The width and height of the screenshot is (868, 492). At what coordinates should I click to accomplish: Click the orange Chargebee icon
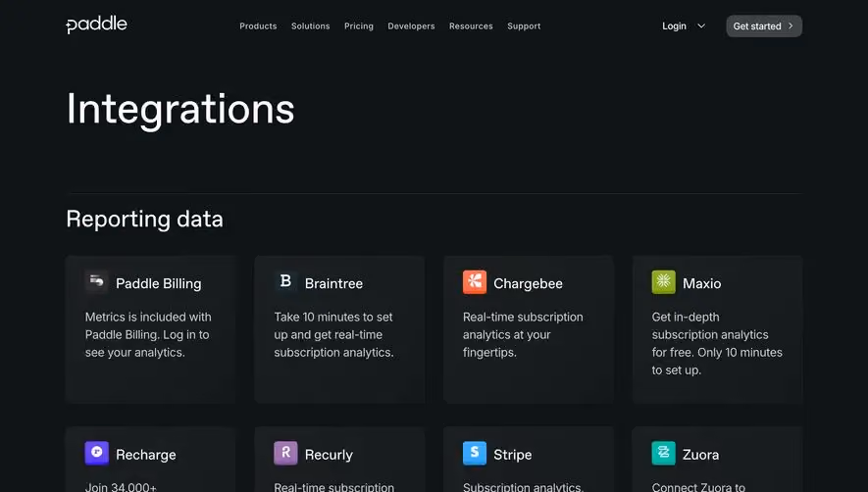475,282
